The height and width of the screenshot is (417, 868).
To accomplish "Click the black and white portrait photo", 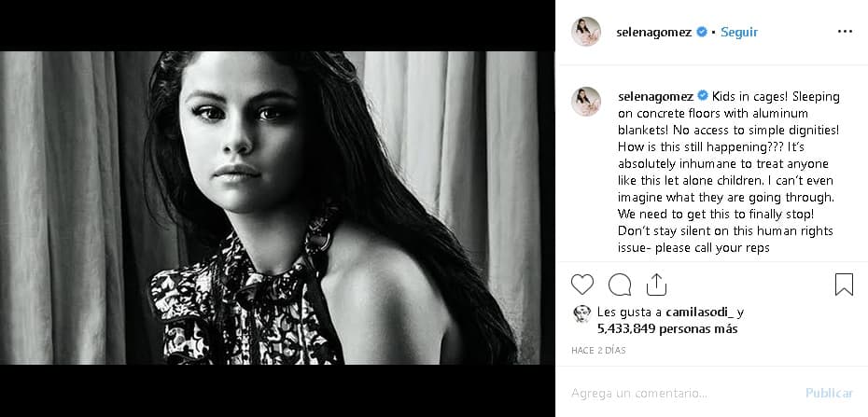I will pos(277,208).
